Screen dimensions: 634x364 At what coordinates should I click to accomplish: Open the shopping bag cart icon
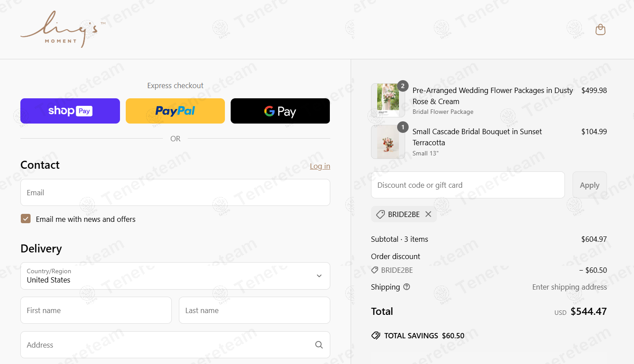pos(600,30)
